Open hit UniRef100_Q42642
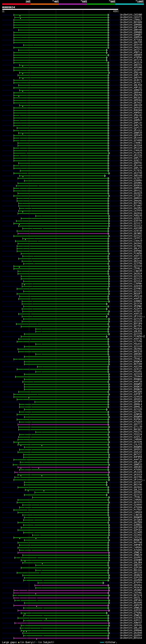Viewport: 146px width, 644px height. point(131,244)
